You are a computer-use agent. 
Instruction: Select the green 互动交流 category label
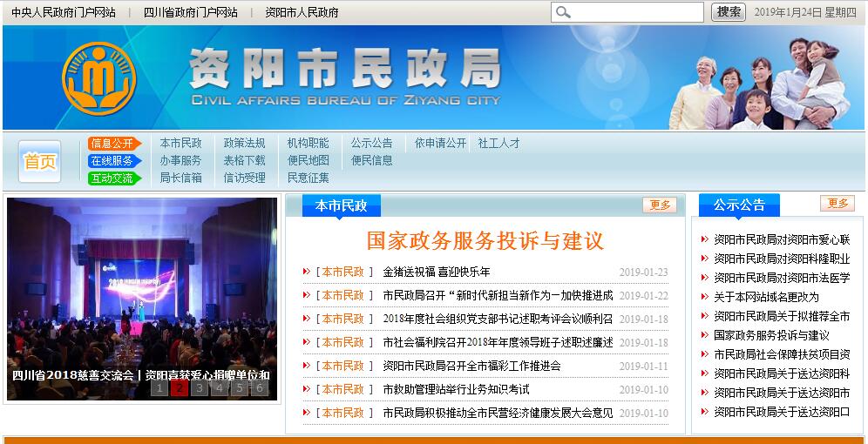pos(114,178)
